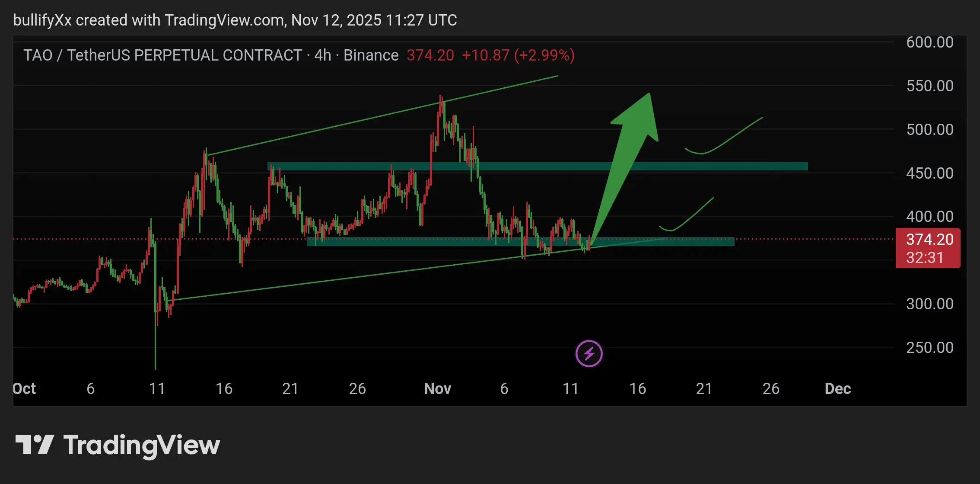Click the TradingView logo icon
This screenshot has width=980, height=484.
click(35, 445)
